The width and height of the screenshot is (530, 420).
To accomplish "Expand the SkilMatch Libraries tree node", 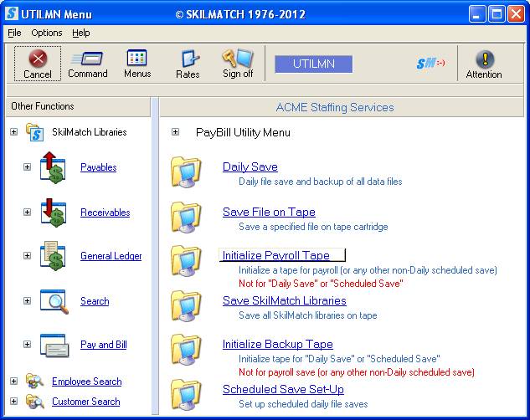I will 14,131.
